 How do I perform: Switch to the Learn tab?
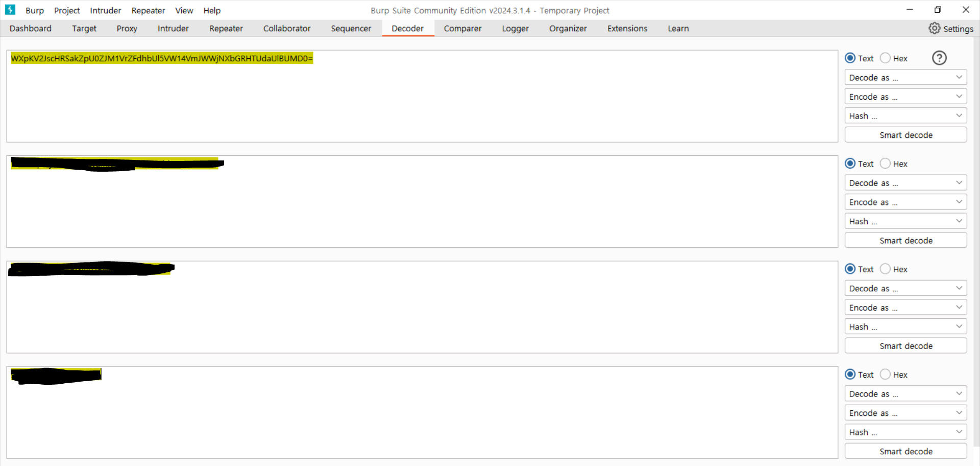click(678, 29)
